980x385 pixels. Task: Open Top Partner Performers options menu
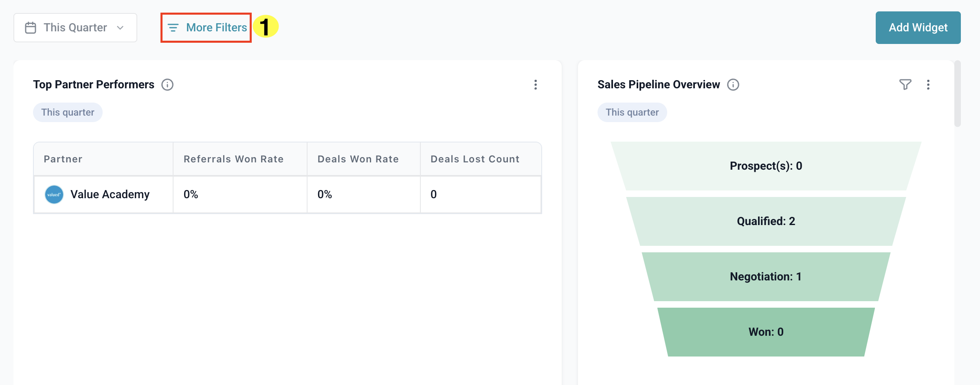[x=536, y=85]
